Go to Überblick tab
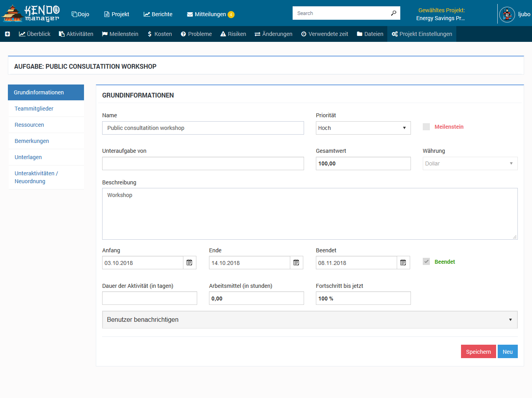The height and width of the screenshot is (398, 532). [35, 34]
